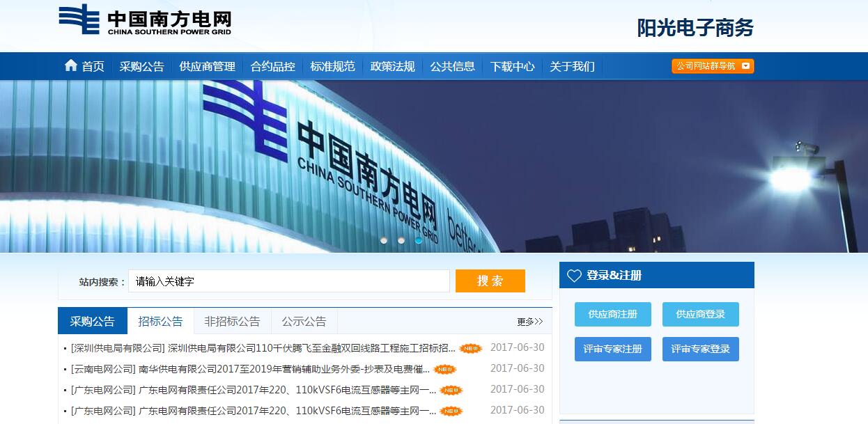
Task: Select the second carousel position indicator
Action: pos(401,240)
